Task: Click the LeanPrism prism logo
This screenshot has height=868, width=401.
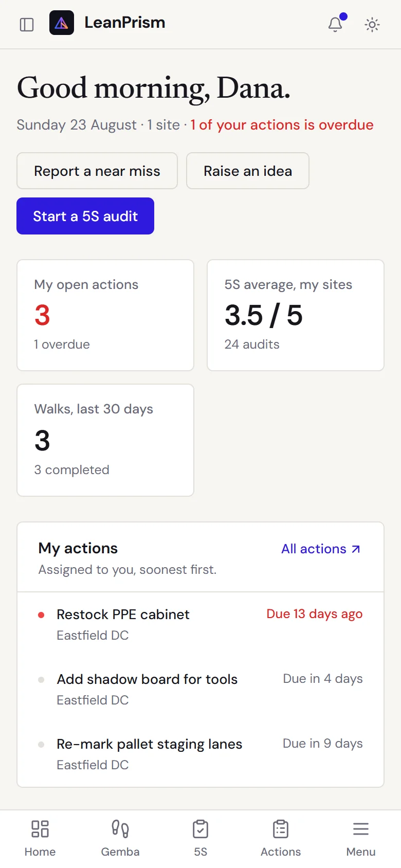Action: (x=62, y=23)
